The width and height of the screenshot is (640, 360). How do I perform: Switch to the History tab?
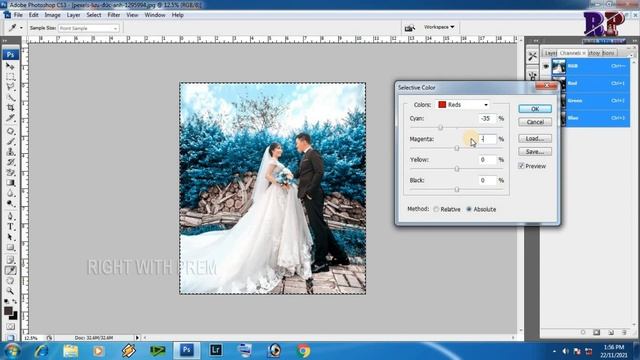point(594,53)
